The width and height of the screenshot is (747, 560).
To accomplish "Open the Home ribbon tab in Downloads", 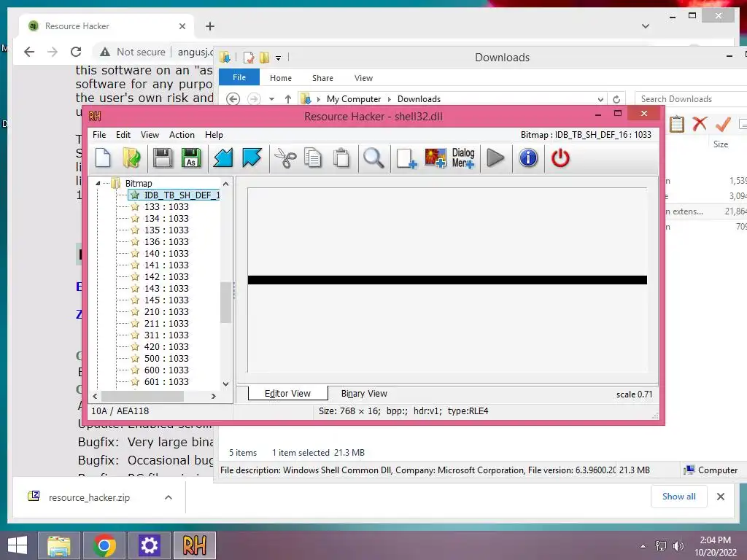I will [x=281, y=78].
